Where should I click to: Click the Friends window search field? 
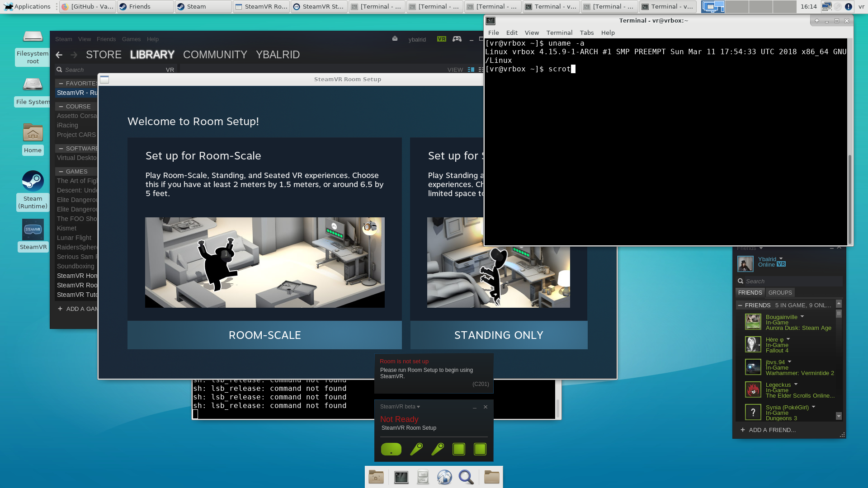click(789, 281)
